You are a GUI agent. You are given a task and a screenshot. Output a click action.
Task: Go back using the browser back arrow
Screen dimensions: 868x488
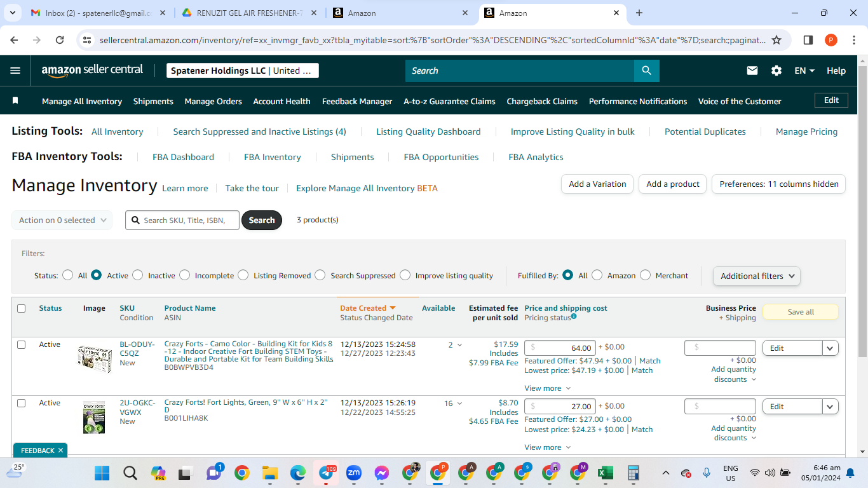(14, 40)
